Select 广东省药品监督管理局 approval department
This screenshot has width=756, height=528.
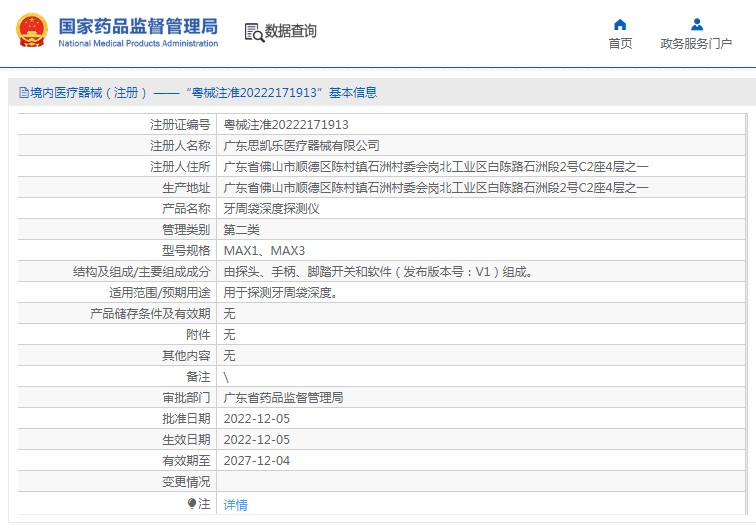(x=284, y=398)
